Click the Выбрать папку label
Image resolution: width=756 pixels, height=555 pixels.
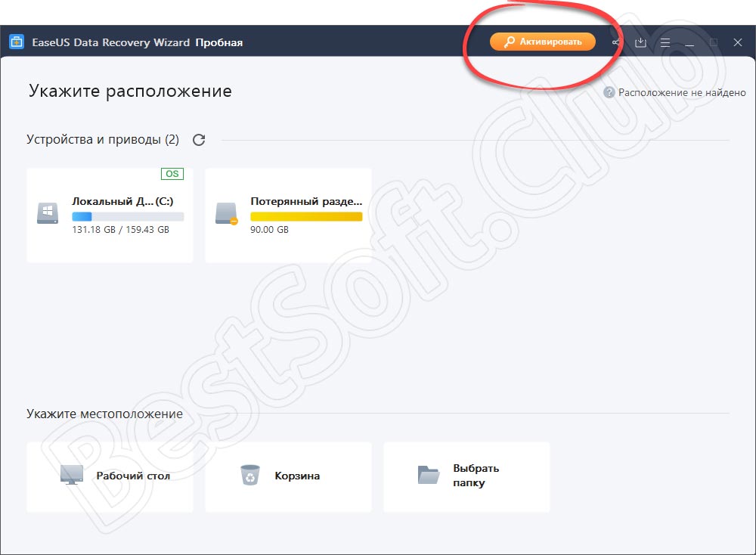coord(476,476)
